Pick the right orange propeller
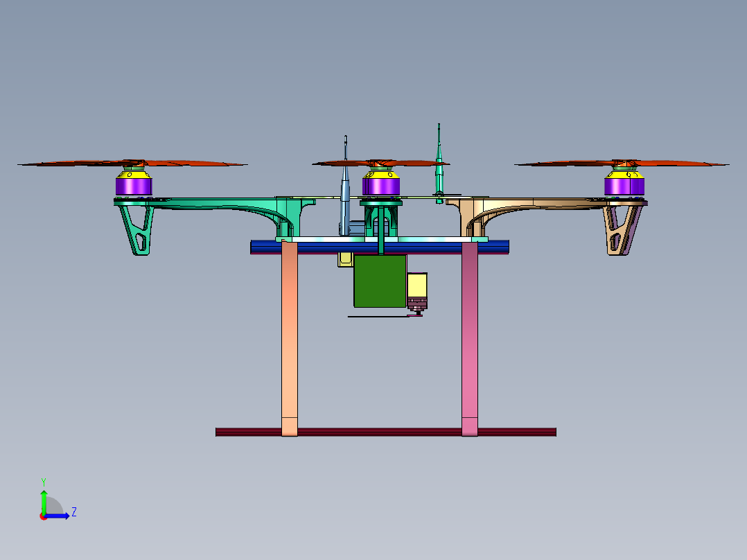747x560 pixels. click(621, 164)
